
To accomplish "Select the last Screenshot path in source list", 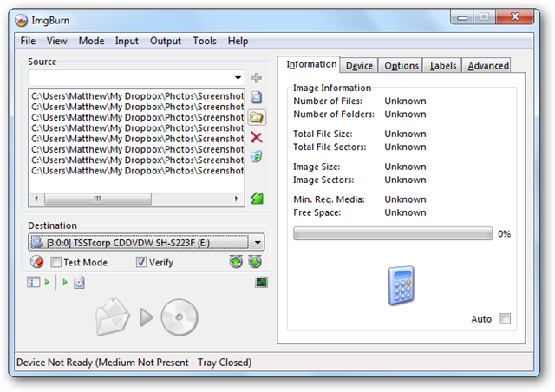I will 137,171.
